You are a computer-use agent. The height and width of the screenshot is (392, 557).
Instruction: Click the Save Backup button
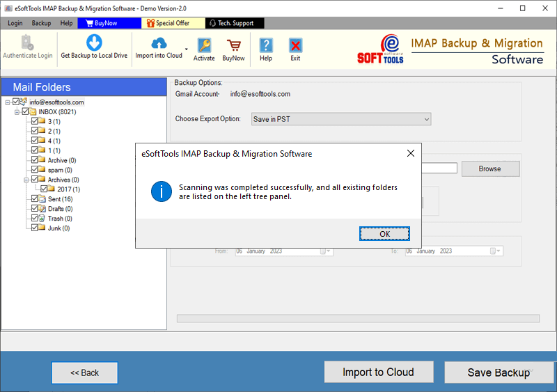[x=499, y=373]
